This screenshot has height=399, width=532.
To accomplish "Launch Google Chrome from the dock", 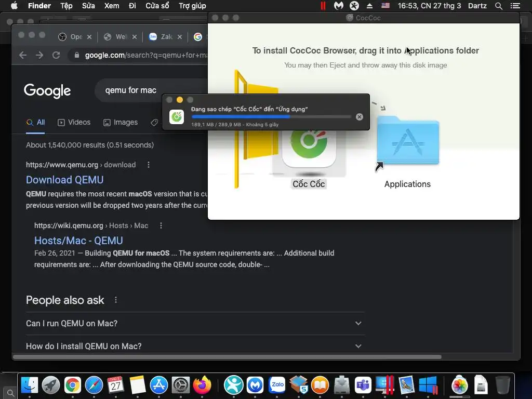I will coord(73,385).
